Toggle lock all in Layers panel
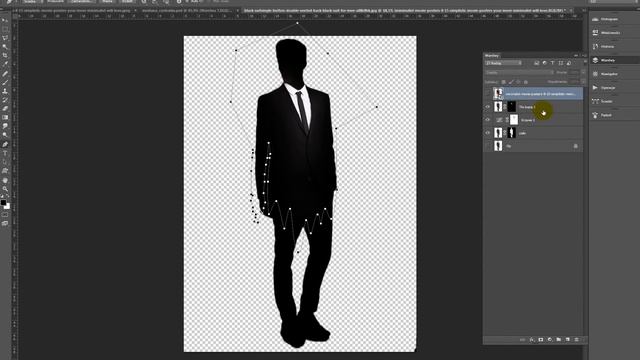 pyautogui.click(x=526, y=82)
